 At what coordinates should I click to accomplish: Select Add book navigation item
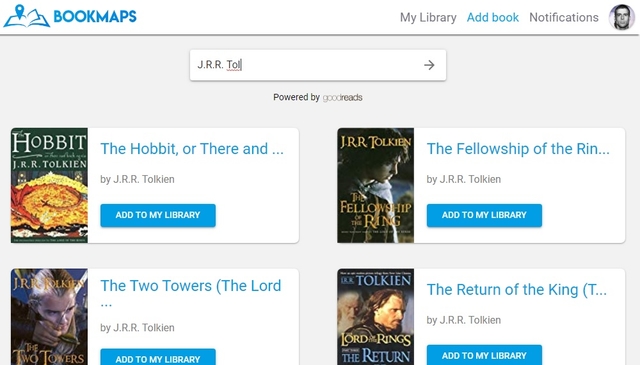493,18
